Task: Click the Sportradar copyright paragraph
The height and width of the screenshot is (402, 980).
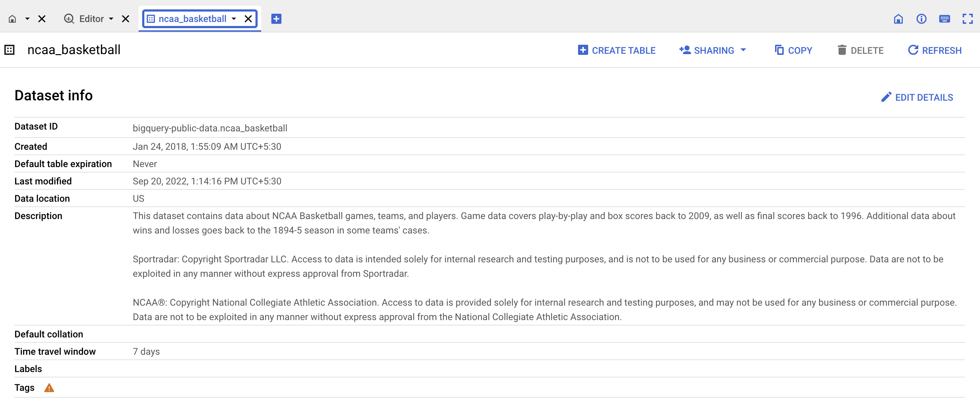Action: coord(538,266)
